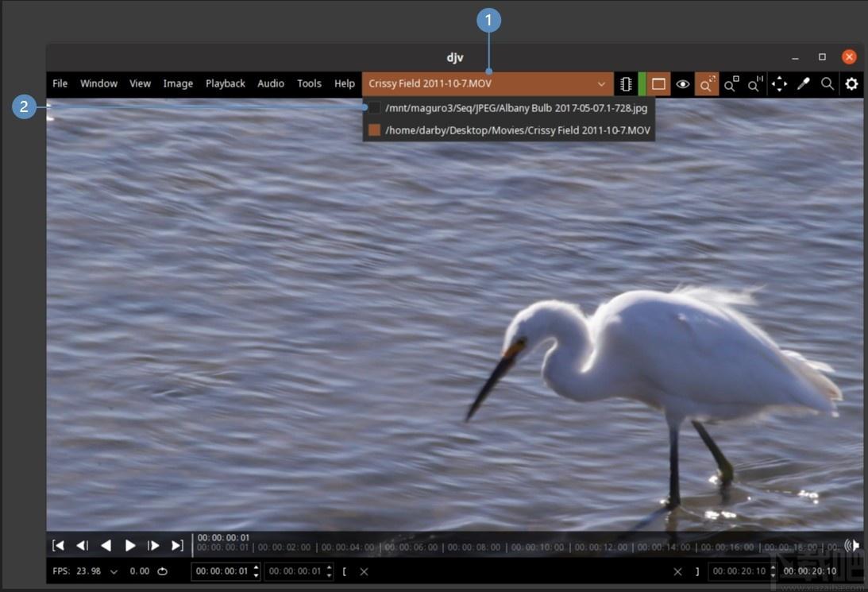Click magnifier icon with vertical bars

[754, 84]
